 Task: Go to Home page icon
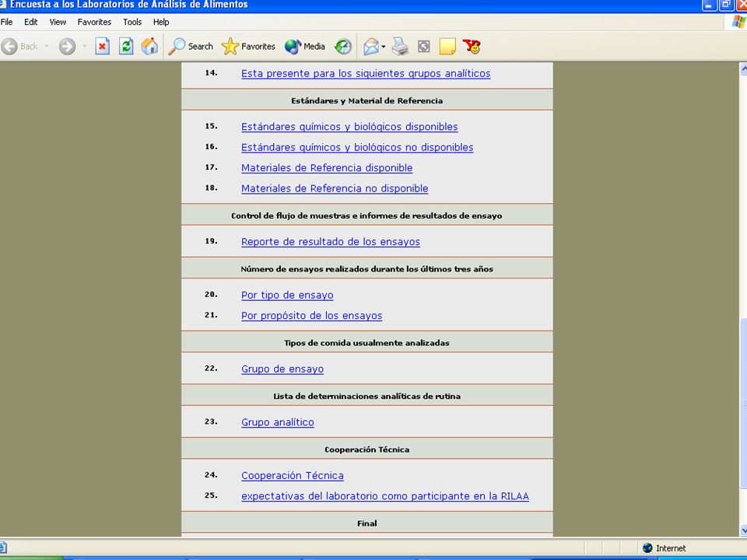(149, 46)
